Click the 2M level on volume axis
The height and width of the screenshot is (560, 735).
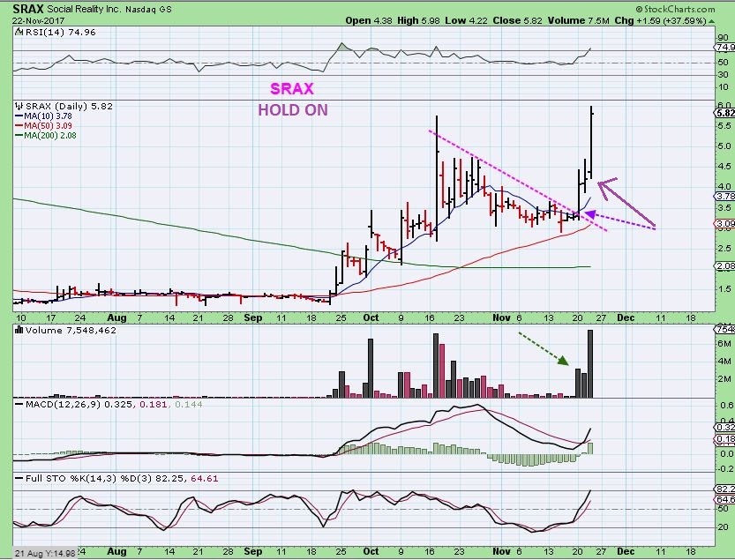click(724, 378)
